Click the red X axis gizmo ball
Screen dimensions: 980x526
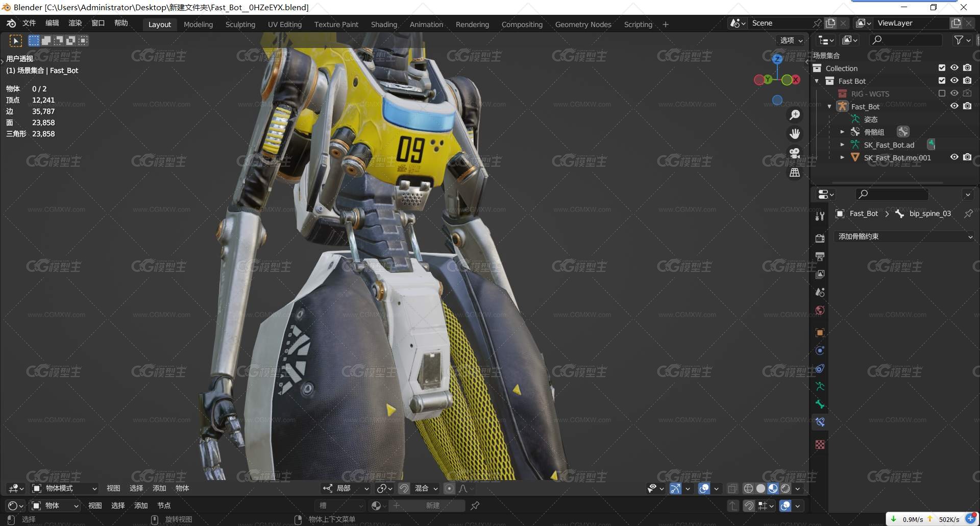click(x=795, y=80)
